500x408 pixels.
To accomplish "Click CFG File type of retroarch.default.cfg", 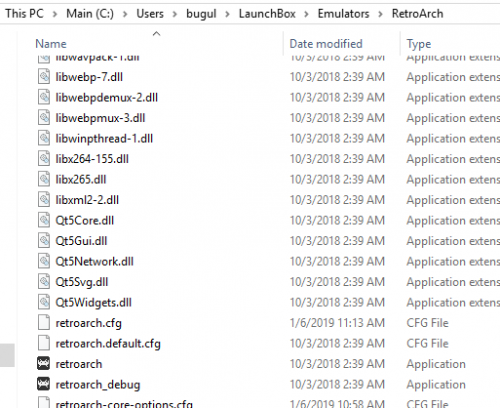I will point(427,343).
